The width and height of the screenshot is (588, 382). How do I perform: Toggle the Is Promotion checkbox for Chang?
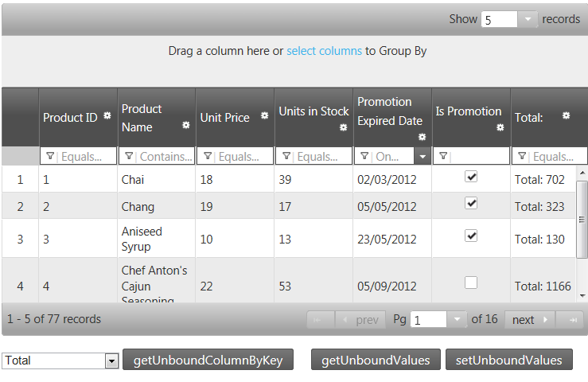click(x=471, y=204)
